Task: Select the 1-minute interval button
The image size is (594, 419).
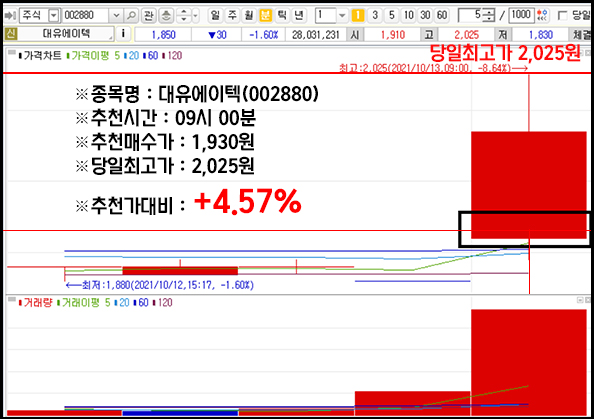Action: (x=358, y=16)
